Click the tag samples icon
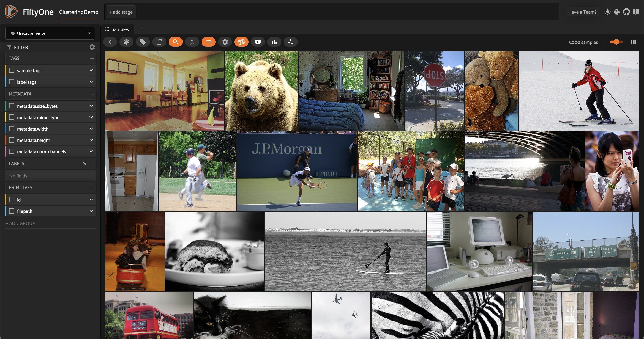The height and width of the screenshot is (339, 644). coord(143,42)
